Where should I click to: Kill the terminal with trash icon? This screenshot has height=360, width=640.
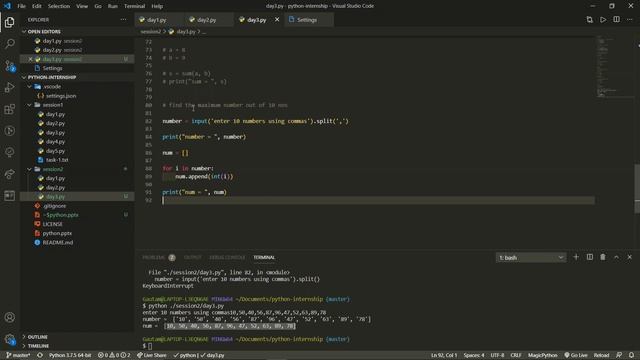tap(603, 257)
